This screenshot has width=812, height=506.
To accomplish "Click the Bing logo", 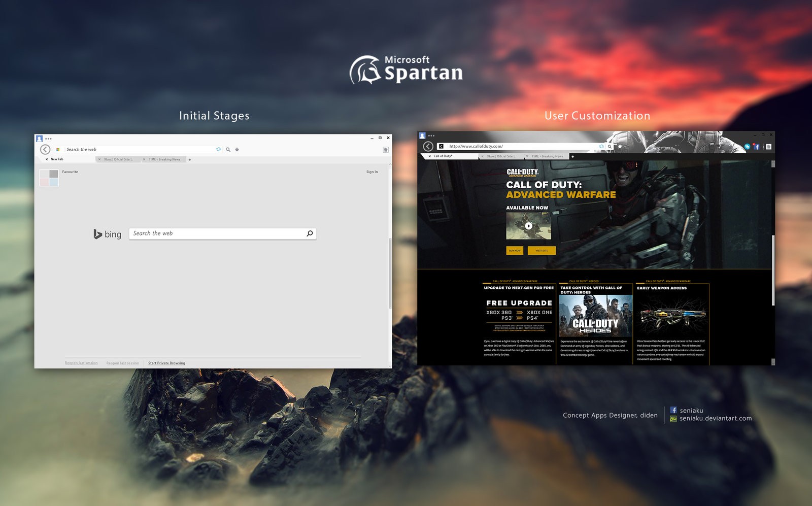I will coord(108,234).
